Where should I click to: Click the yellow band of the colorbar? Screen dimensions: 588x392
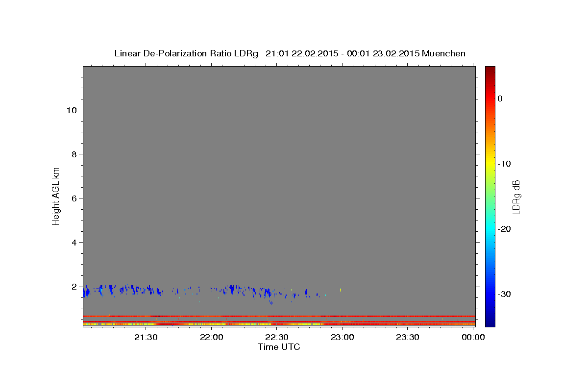[490, 164]
